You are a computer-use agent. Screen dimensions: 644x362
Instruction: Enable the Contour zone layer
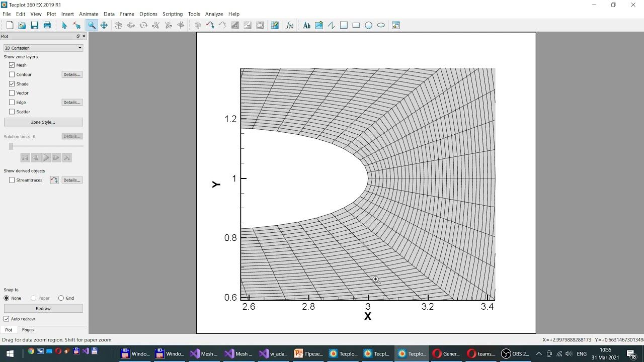[12, 74]
